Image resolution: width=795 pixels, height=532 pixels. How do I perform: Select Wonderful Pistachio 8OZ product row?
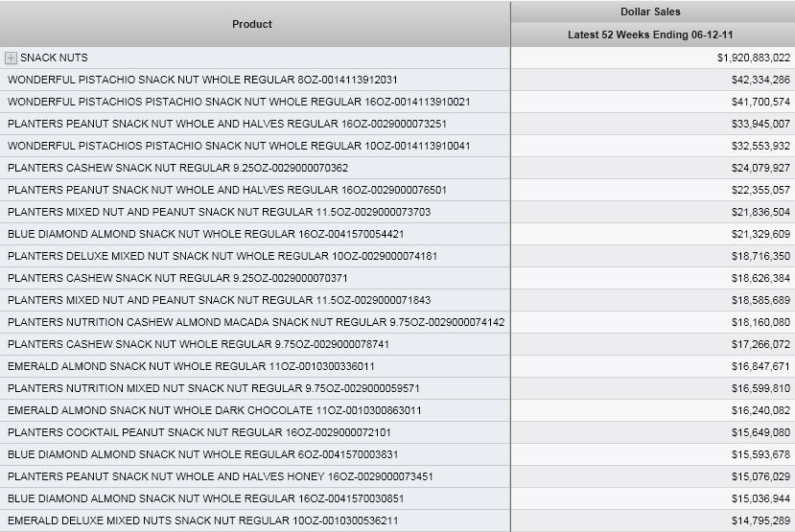[x=202, y=80]
